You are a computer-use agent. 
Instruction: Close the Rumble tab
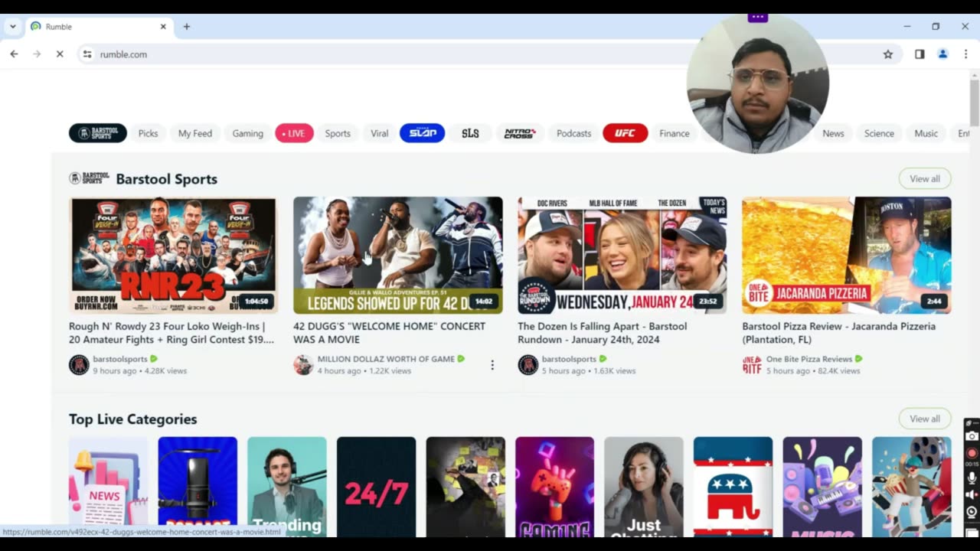(x=163, y=27)
